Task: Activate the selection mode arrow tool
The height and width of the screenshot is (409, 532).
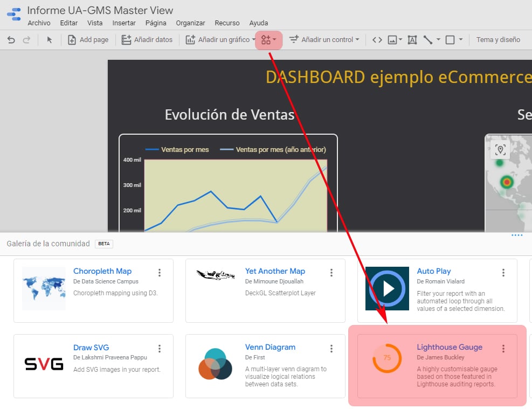Action: click(x=50, y=40)
